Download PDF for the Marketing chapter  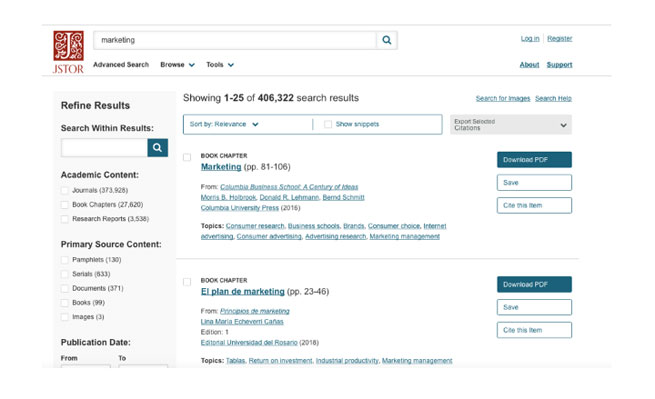(534, 160)
